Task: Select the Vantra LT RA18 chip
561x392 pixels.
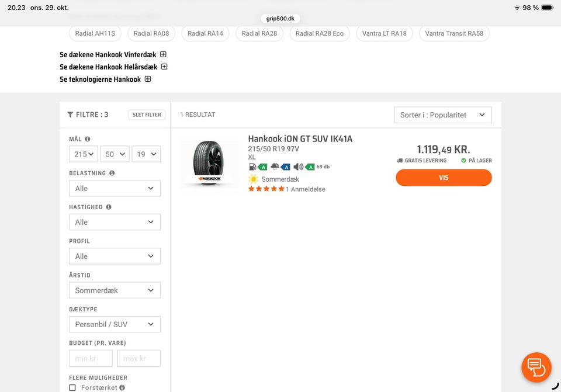Action: [385, 33]
